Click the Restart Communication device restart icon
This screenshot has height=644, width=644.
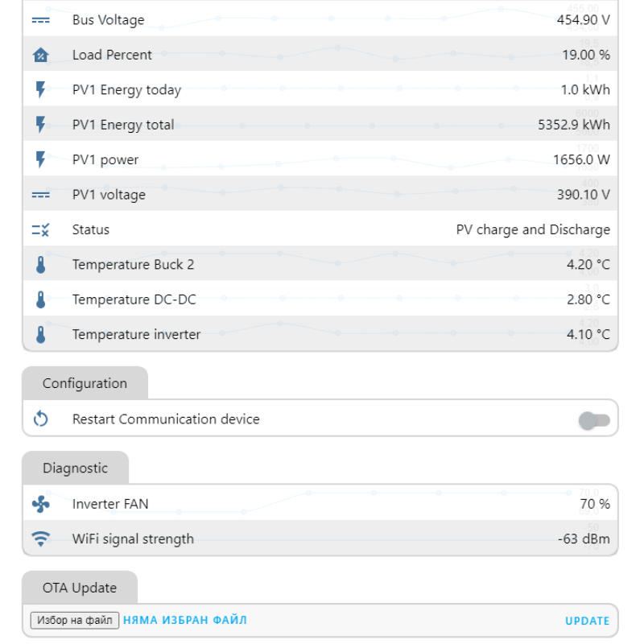(x=40, y=419)
